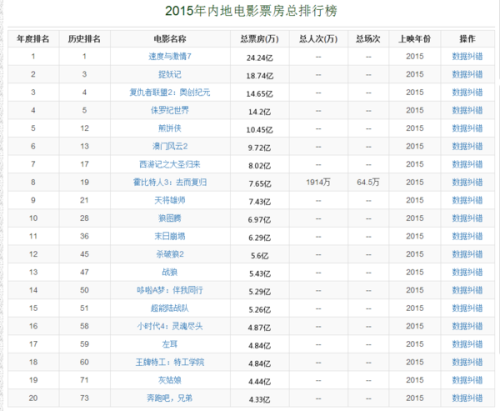Open the movie link 澳门风云2

(x=170, y=146)
